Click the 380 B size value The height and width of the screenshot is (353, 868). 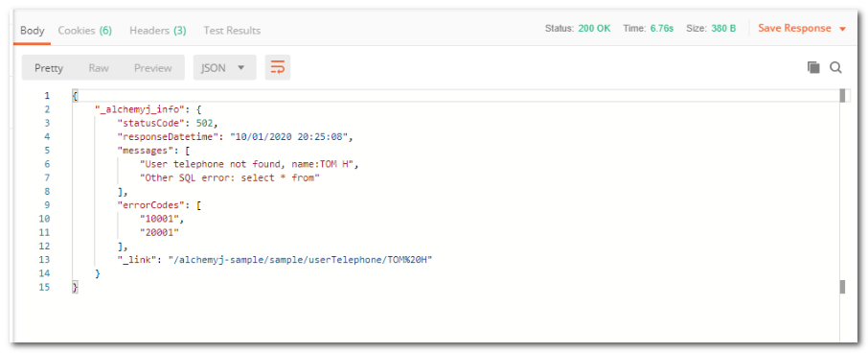click(x=723, y=28)
